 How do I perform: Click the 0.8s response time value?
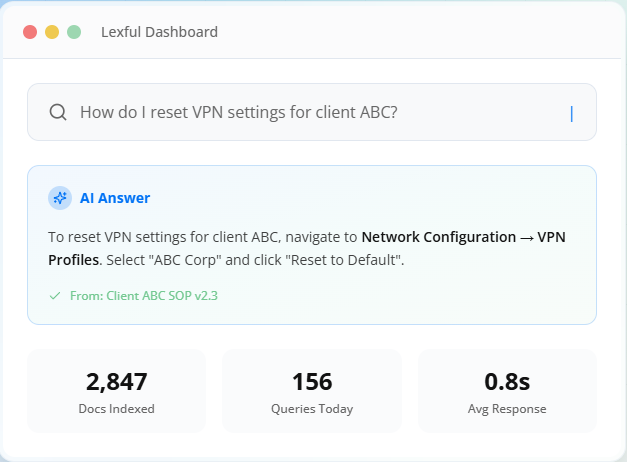pyautogui.click(x=507, y=381)
